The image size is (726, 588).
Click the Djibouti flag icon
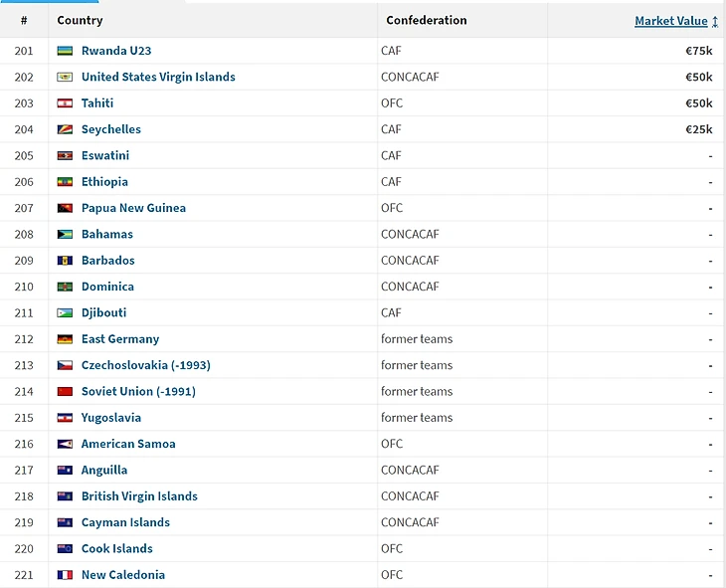(x=65, y=312)
